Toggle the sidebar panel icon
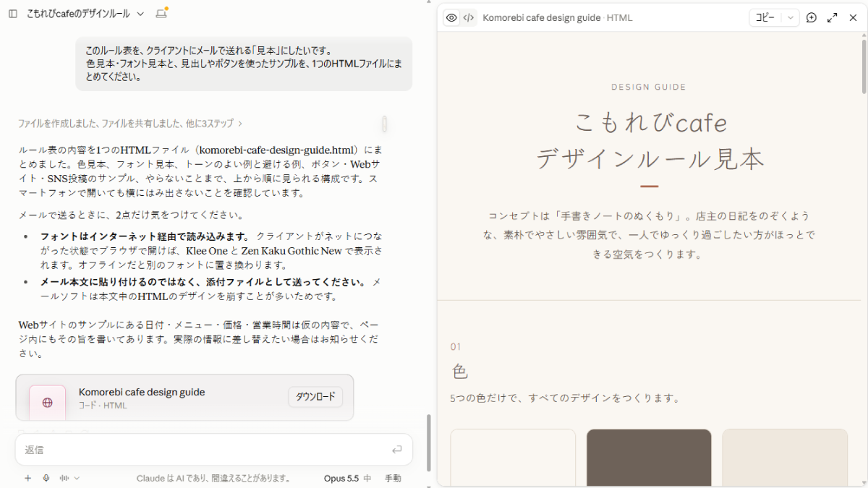The height and width of the screenshot is (488, 868). [x=13, y=14]
